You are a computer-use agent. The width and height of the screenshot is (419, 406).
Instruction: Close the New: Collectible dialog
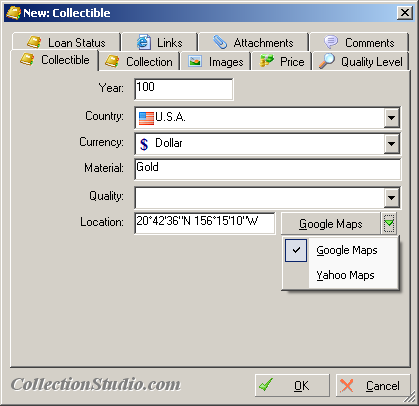pos(405,13)
